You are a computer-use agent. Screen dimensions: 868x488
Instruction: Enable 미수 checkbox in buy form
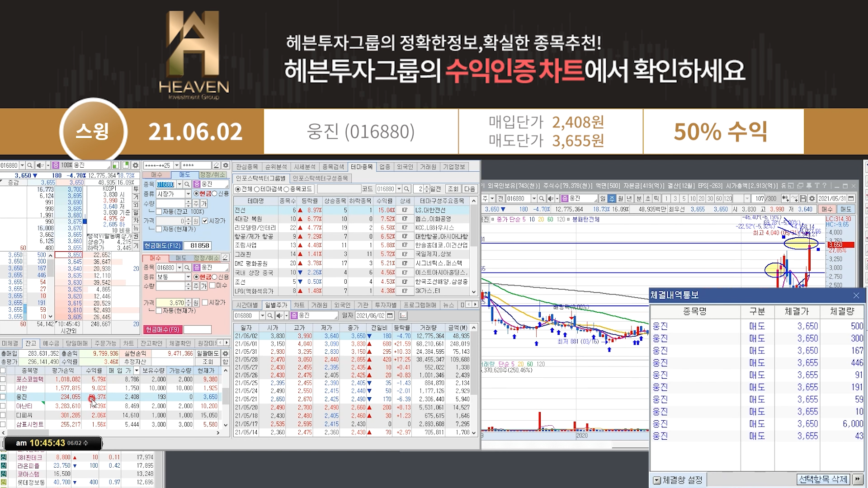[x=212, y=286]
